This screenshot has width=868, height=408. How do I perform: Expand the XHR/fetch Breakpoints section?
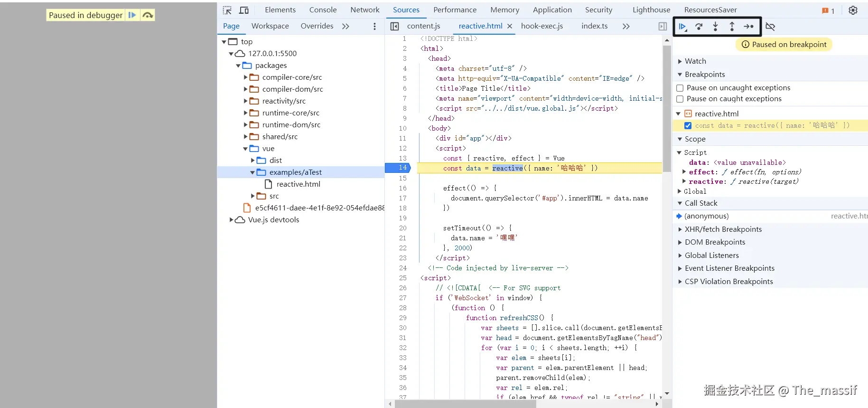723,229
